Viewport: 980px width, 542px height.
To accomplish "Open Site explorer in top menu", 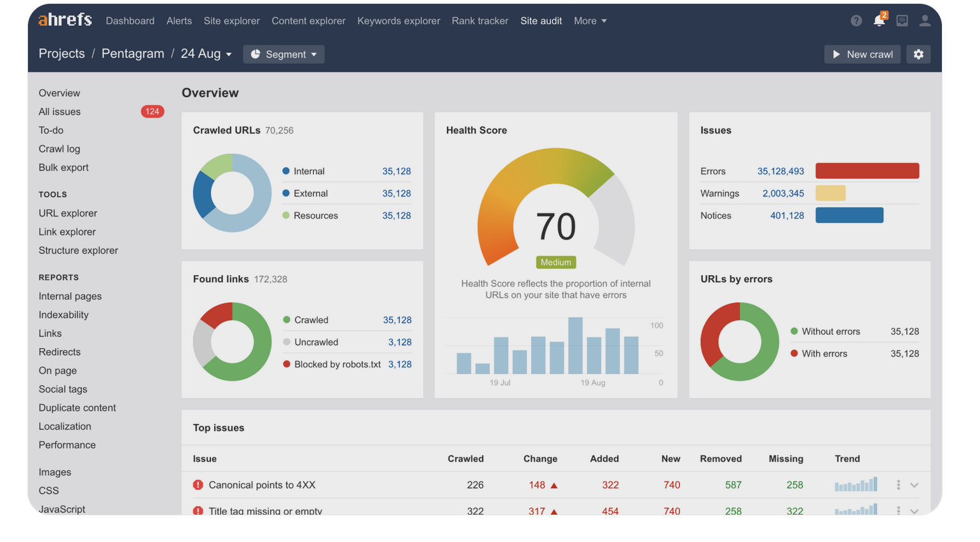I will point(231,21).
